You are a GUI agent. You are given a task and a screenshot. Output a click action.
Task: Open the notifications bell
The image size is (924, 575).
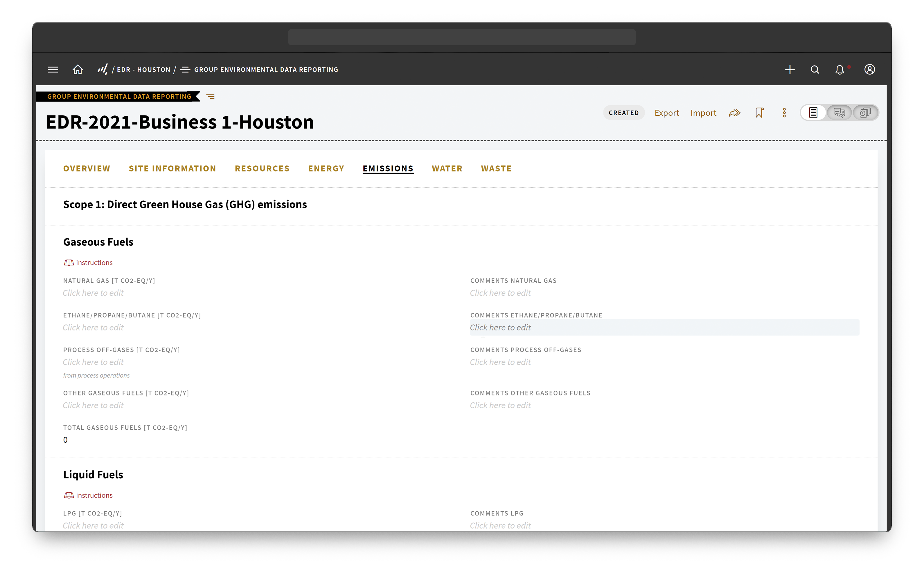pyautogui.click(x=840, y=69)
